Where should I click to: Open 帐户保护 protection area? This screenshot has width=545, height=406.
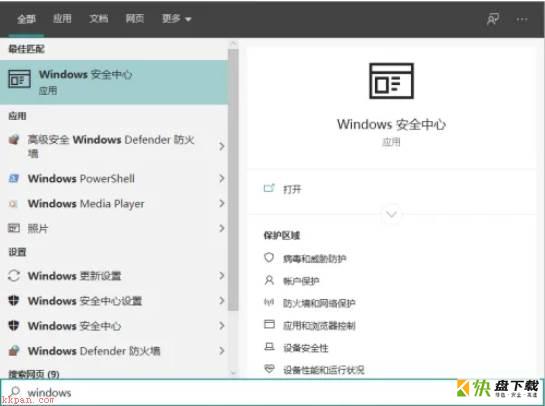[301, 281]
